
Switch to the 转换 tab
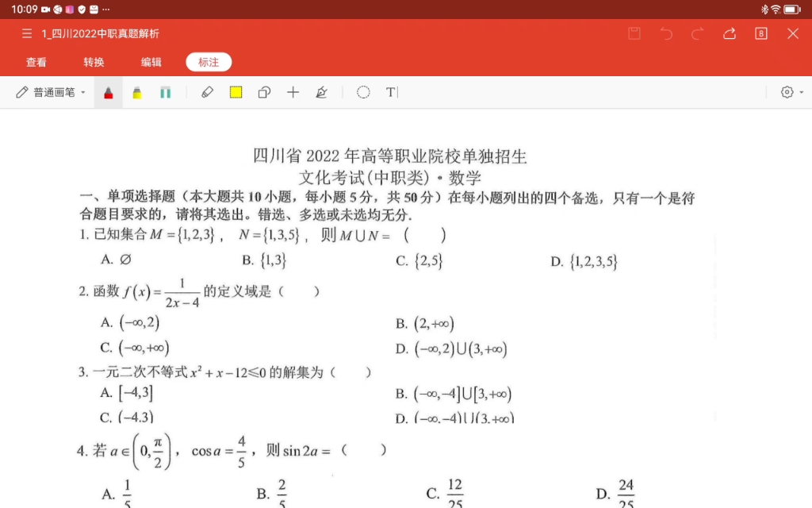94,62
